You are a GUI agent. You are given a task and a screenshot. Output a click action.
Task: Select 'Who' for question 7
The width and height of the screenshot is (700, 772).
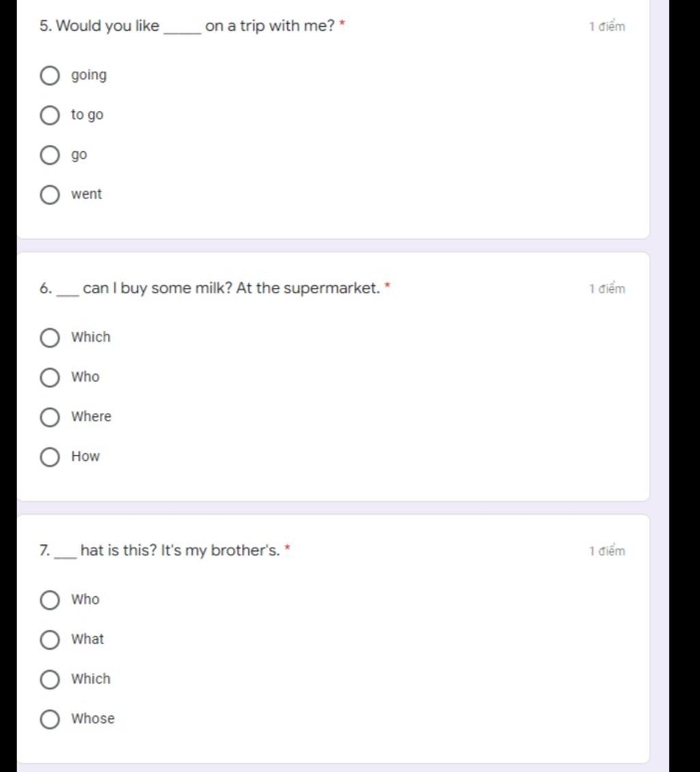[50, 600]
